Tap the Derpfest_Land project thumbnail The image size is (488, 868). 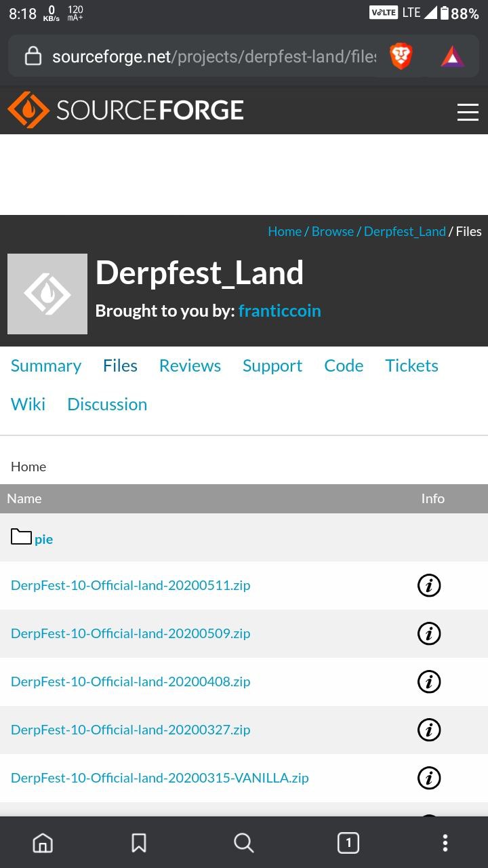point(47,294)
